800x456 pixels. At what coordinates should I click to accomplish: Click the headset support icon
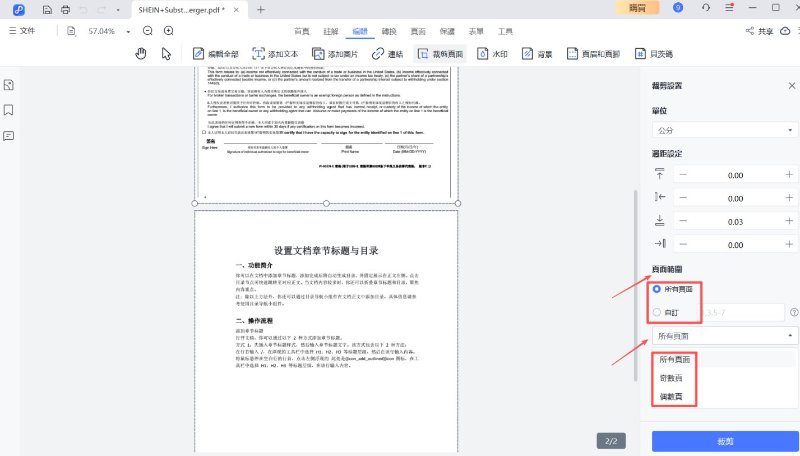(706, 7)
